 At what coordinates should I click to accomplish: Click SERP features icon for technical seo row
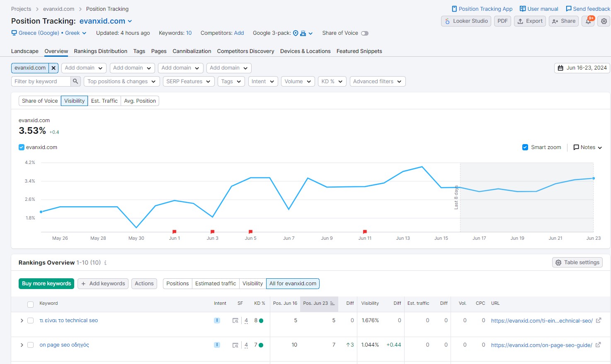click(x=235, y=321)
